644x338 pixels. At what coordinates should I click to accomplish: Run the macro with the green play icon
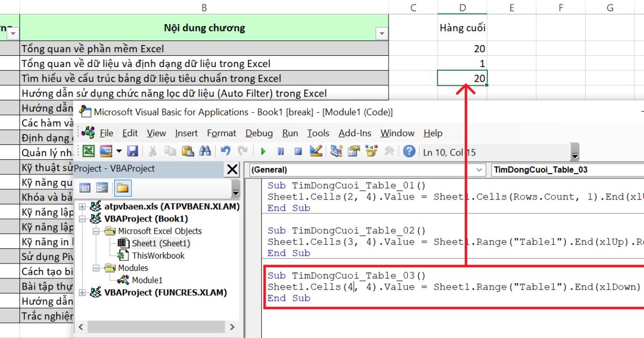(263, 151)
